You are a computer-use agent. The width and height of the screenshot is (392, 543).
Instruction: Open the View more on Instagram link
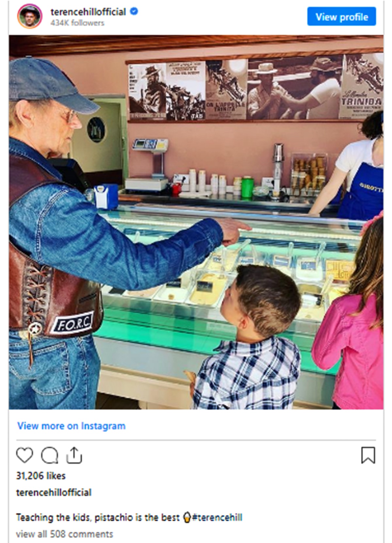[71, 426]
